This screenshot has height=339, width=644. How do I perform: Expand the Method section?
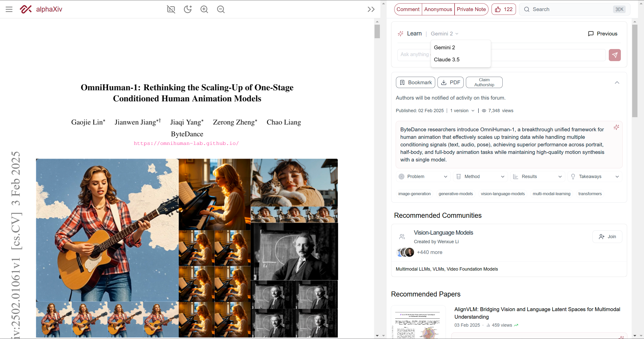coord(480,177)
